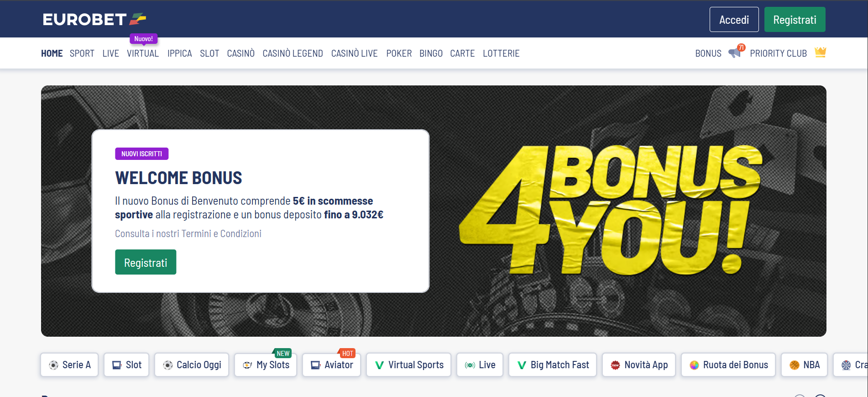This screenshot has height=397, width=868.
Task: Click the 4 BONUS YOU banner graphic
Action: point(611,210)
